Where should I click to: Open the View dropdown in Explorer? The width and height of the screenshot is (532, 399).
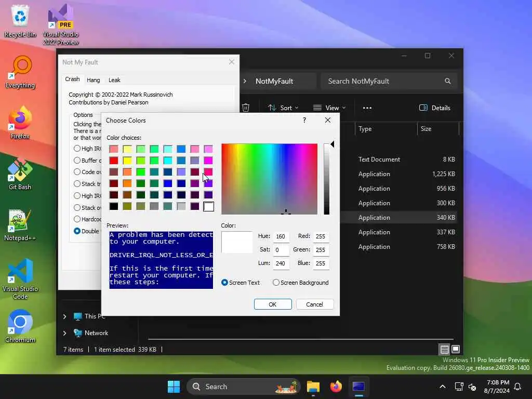329,108
